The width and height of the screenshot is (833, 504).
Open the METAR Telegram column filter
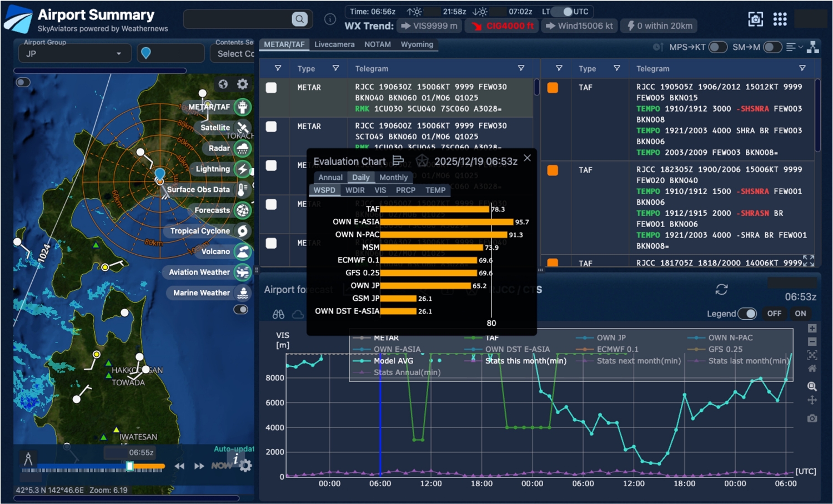[x=521, y=68]
